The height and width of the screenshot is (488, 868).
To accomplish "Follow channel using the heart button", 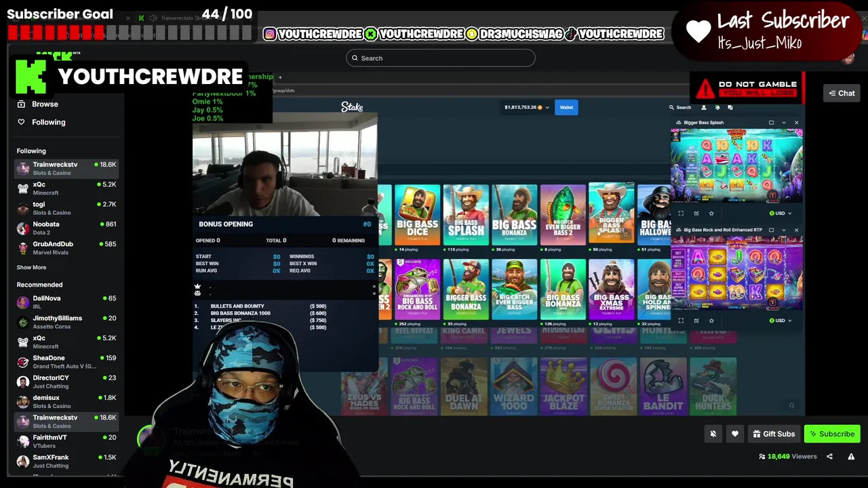I will 734,434.
